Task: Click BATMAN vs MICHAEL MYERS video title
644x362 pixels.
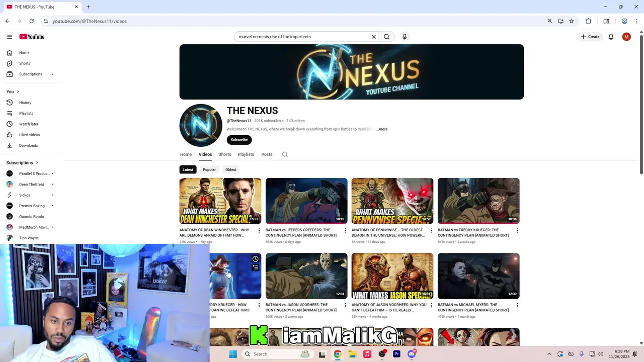Action: pyautogui.click(x=473, y=307)
